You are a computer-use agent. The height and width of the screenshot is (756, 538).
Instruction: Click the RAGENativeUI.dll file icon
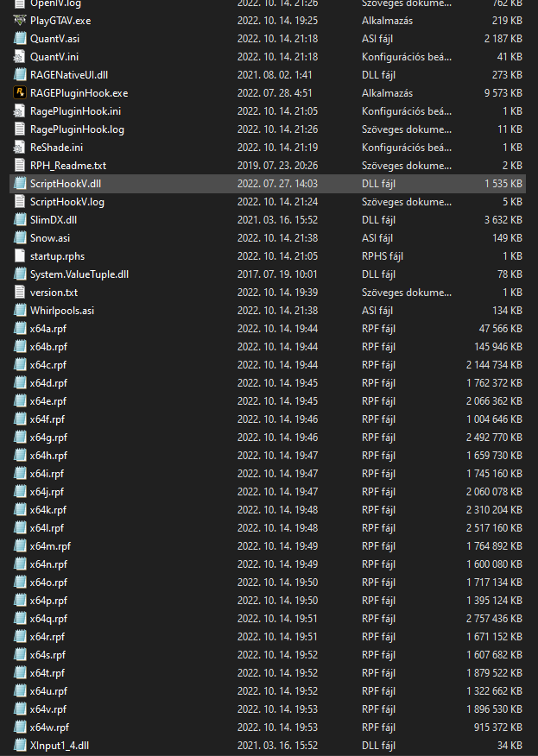(x=20, y=75)
